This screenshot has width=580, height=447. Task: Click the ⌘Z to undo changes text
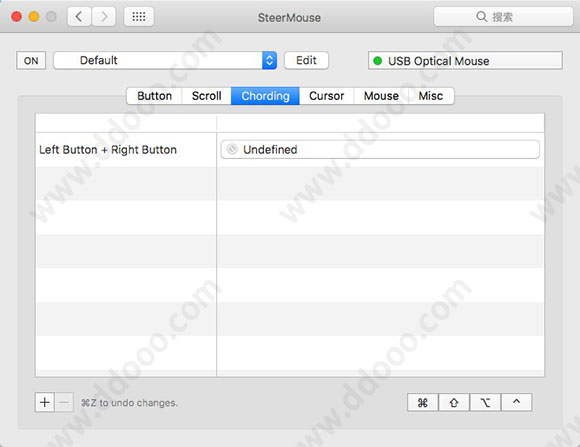point(129,403)
